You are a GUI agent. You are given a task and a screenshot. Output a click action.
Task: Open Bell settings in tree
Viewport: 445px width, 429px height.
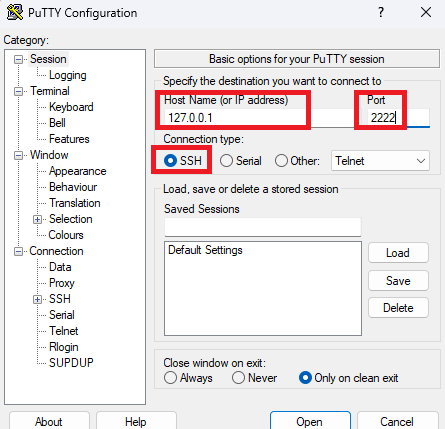(x=57, y=123)
